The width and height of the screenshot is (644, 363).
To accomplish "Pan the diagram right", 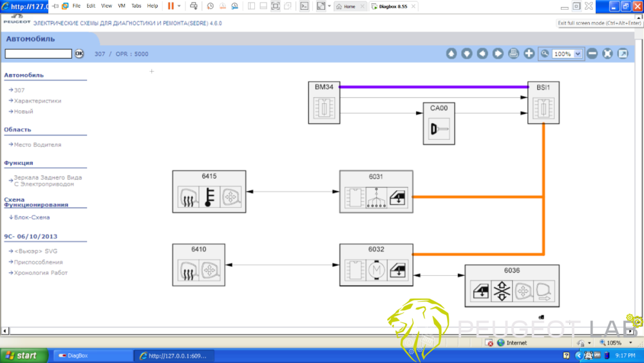I will tap(498, 54).
